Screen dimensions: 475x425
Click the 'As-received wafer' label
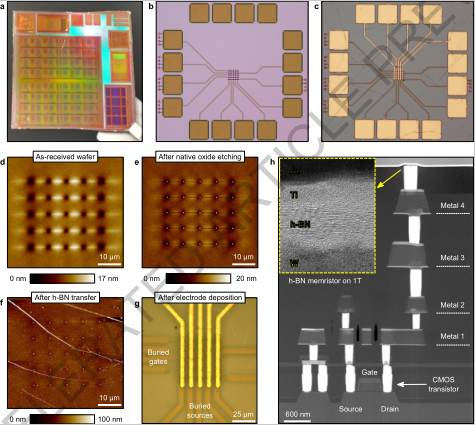65,157
